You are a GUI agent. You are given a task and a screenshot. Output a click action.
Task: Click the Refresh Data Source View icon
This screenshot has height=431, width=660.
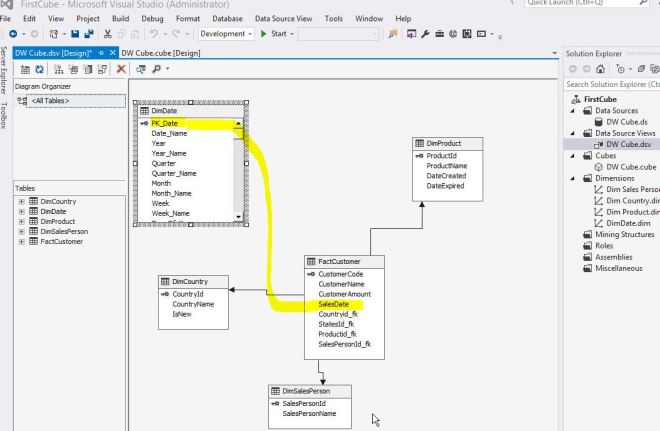[x=38, y=70]
